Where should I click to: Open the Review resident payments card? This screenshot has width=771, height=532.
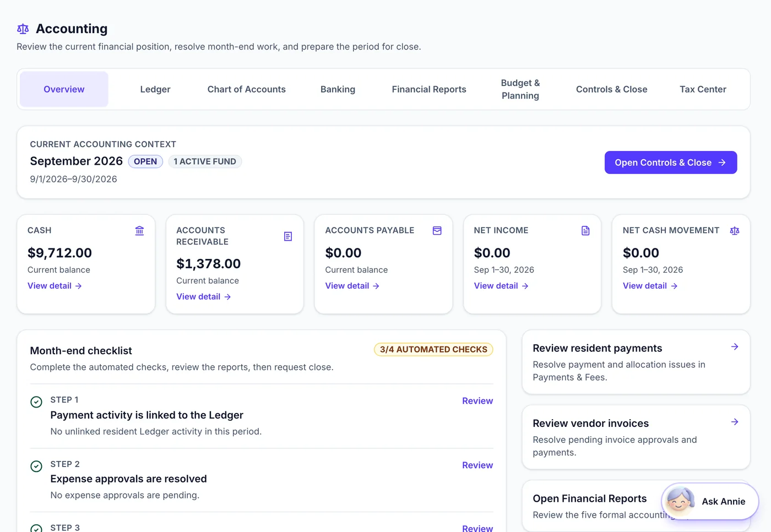[x=636, y=362]
